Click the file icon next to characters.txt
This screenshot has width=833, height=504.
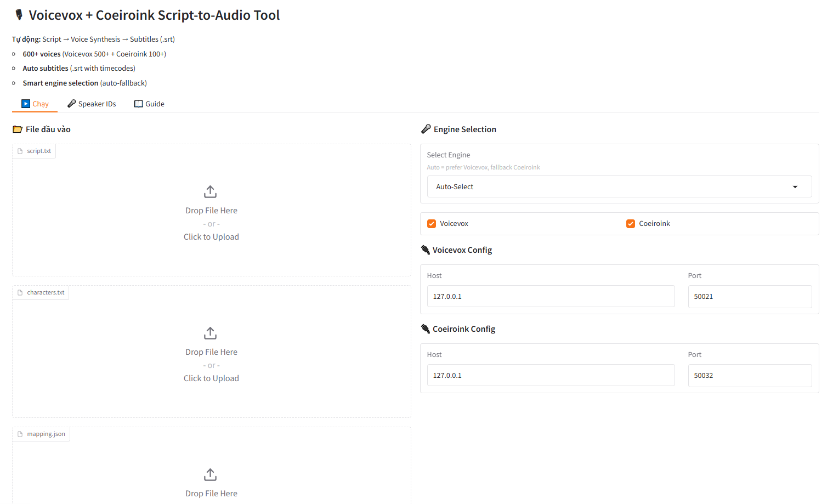coord(20,292)
